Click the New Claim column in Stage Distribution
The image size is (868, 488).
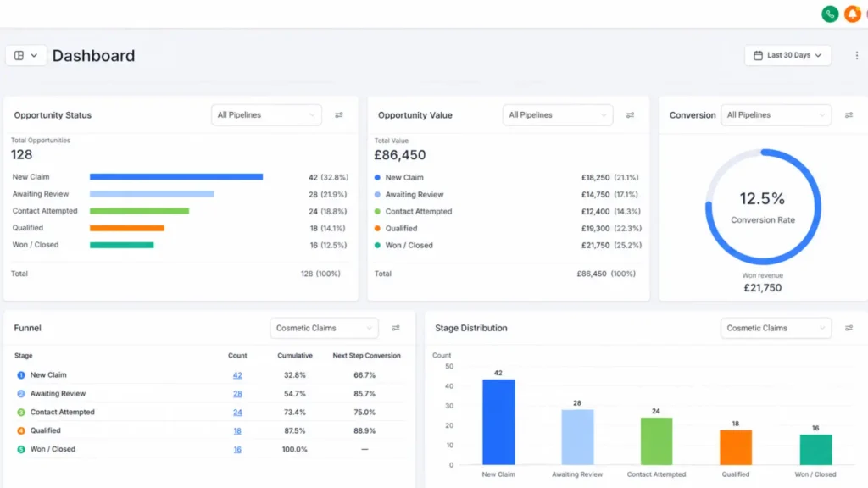pos(498,422)
